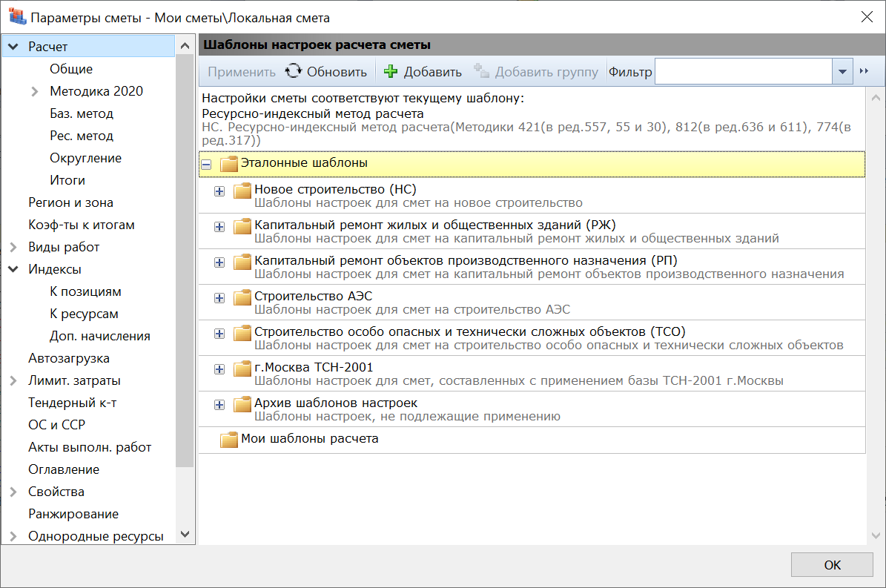The width and height of the screenshot is (886, 588).
Task: Expand the Методика 2020 tree node
Action: coord(34,91)
